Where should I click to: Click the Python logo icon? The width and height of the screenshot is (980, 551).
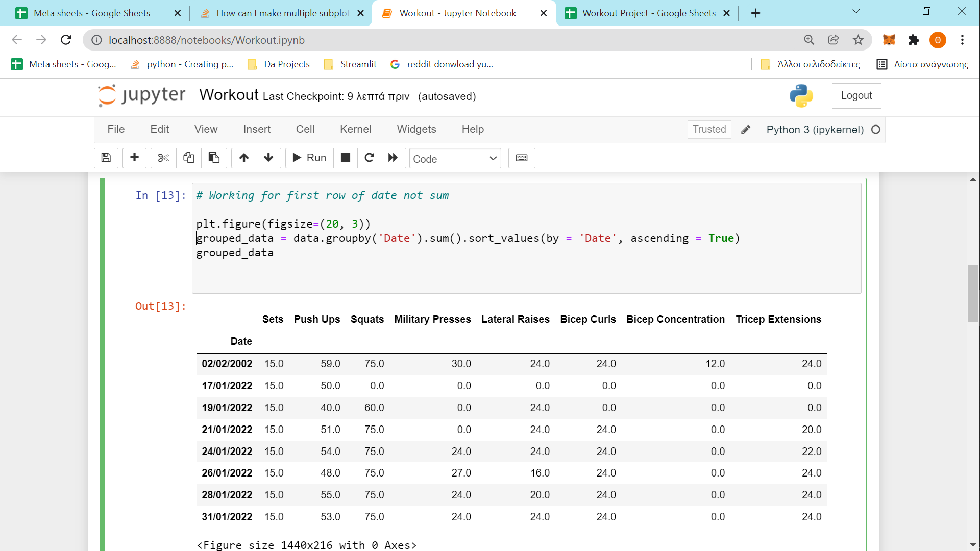(801, 96)
